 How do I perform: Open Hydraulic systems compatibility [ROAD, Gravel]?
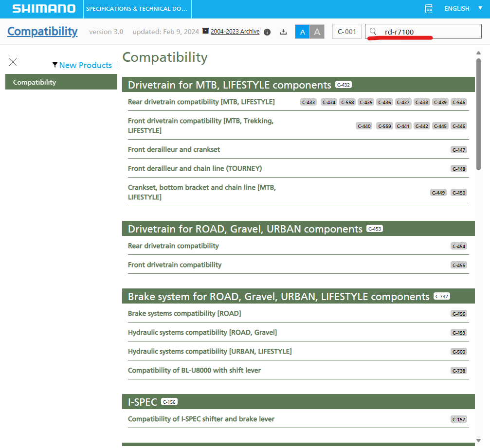pos(202,332)
